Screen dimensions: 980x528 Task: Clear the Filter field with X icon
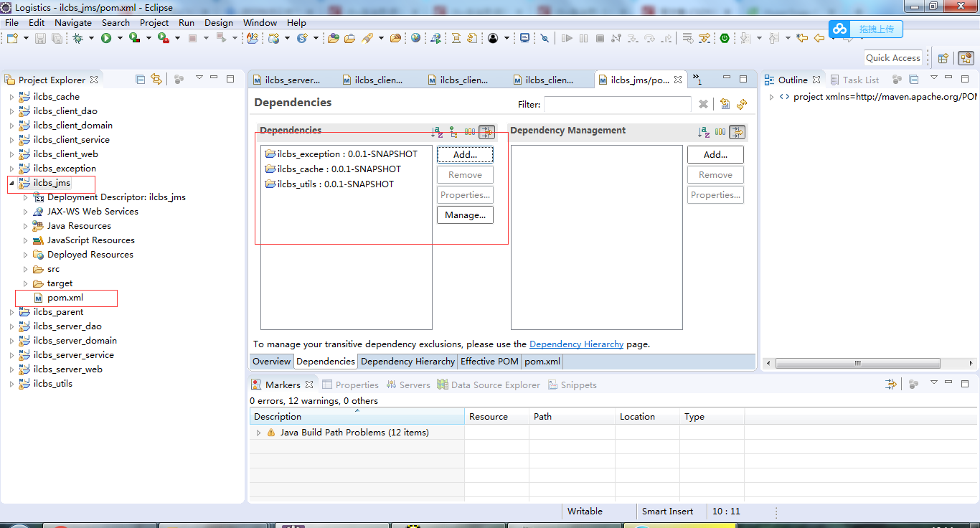704,104
